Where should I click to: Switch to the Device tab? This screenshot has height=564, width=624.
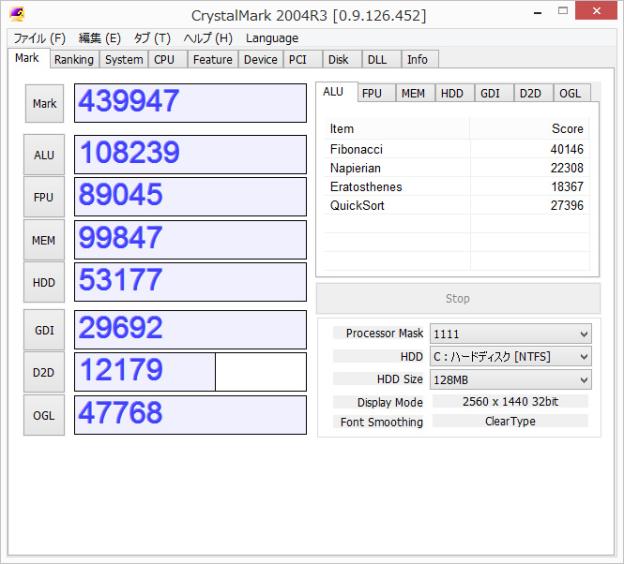(x=261, y=59)
